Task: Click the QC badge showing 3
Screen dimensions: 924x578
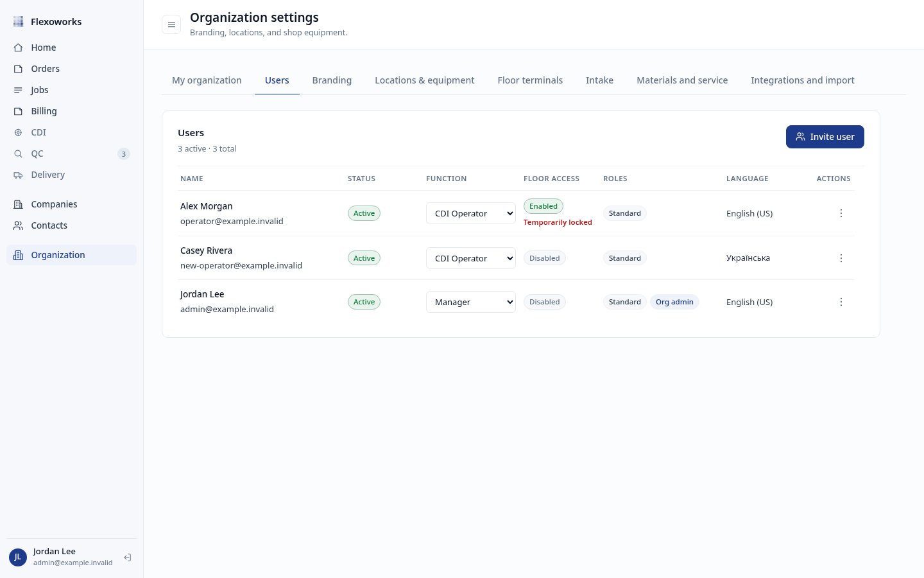Action: [124, 153]
